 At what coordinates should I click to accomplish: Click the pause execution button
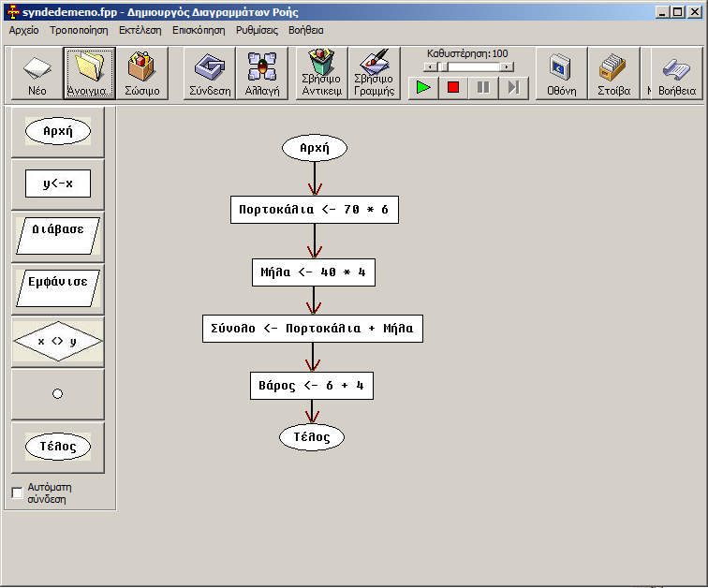tap(483, 87)
